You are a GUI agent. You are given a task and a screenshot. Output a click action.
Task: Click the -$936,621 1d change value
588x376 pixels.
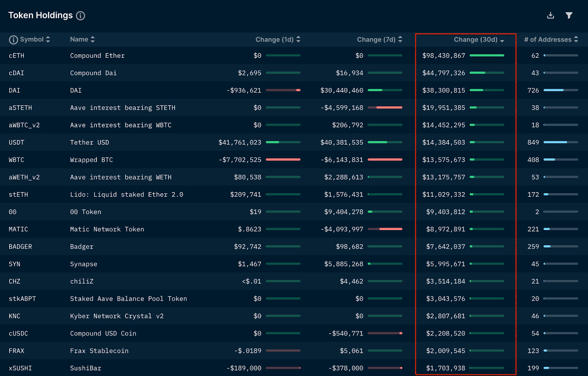(x=244, y=91)
